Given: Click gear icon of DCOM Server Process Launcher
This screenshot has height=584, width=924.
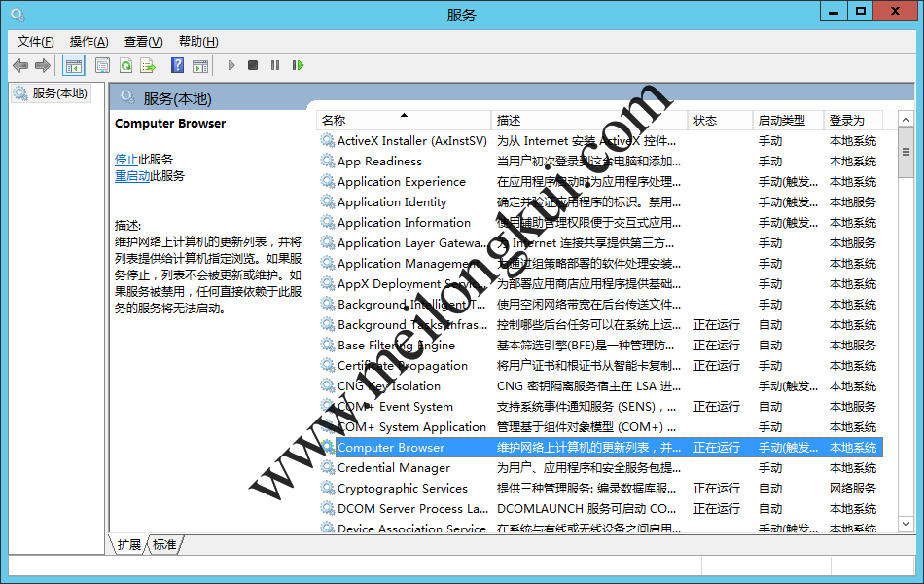Looking at the screenshot, I should (328, 508).
